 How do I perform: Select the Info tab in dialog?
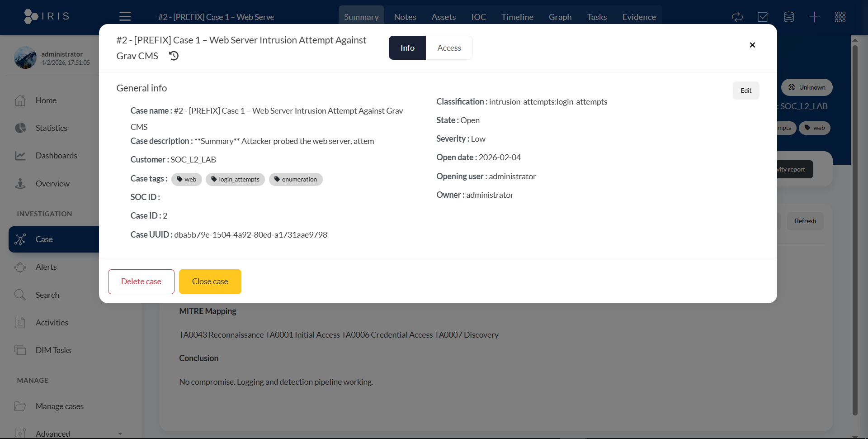click(407, 48)
